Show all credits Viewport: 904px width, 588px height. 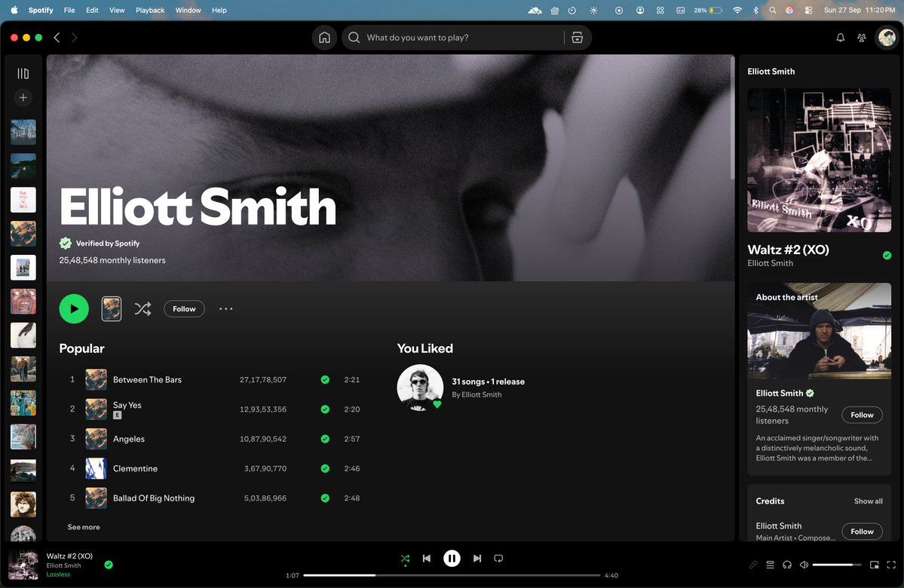coord(869,501)
